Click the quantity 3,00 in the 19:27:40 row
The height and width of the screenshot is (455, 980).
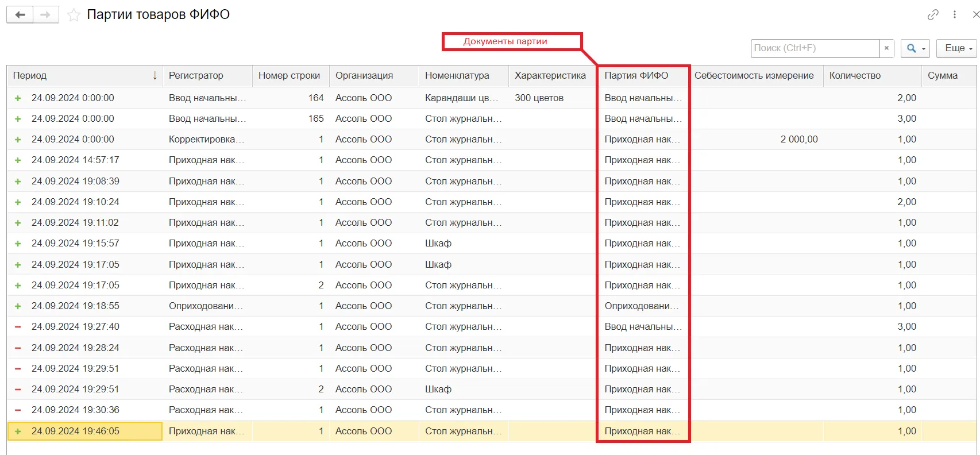click(906, 327)
